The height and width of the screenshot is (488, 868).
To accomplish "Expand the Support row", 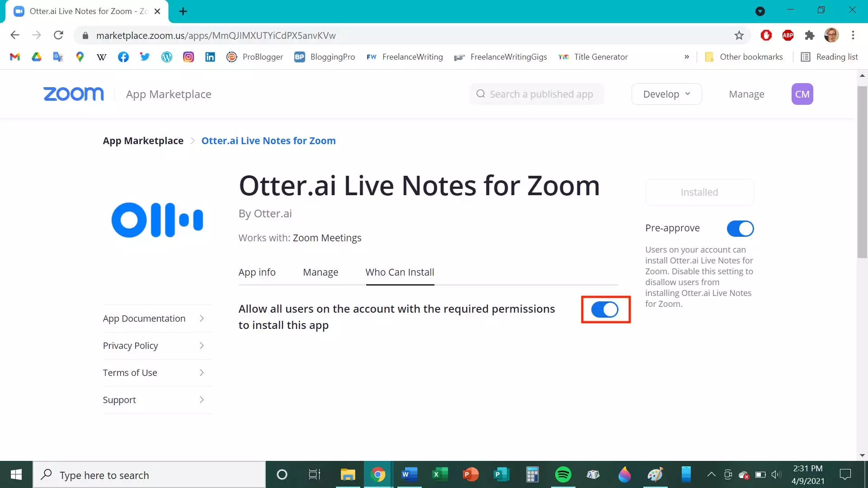I will coord(157,400).
